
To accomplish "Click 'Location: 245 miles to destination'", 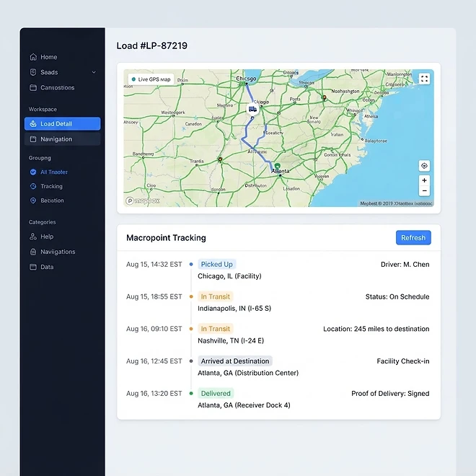I will [x=376, y=329].
